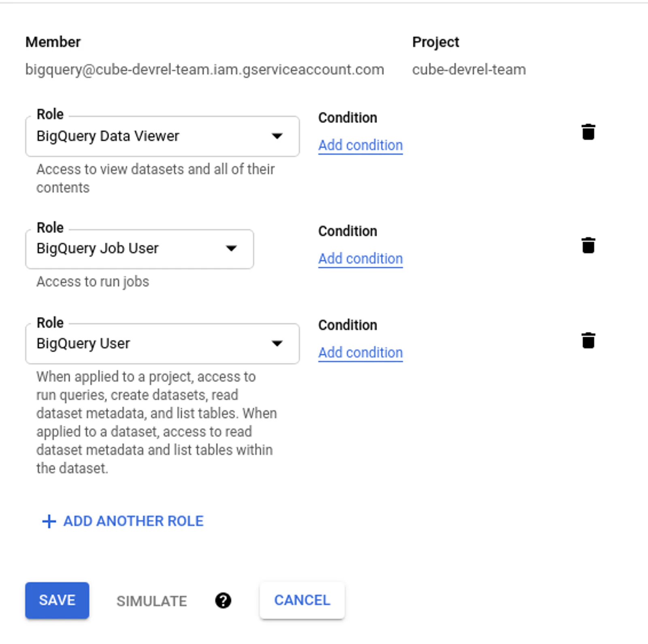The width and height of the screenshot is (648, 644).
Task: Click Add Another Role
Action: pyautogui.click(x=123, y=521)
